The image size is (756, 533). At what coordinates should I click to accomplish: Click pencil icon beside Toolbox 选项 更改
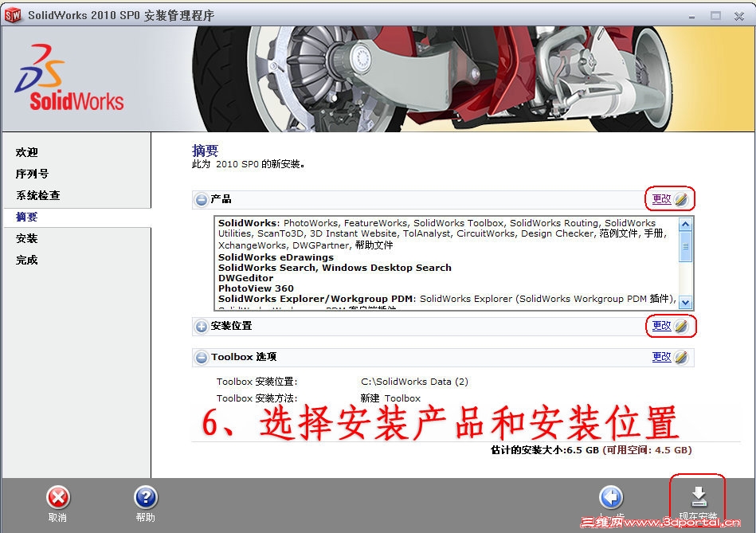681,358
